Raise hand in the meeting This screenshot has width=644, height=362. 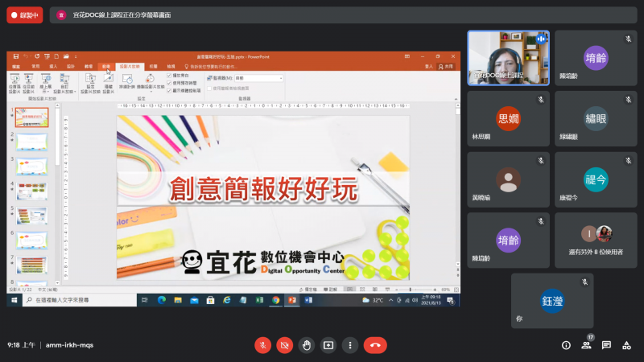click(307, 345)
